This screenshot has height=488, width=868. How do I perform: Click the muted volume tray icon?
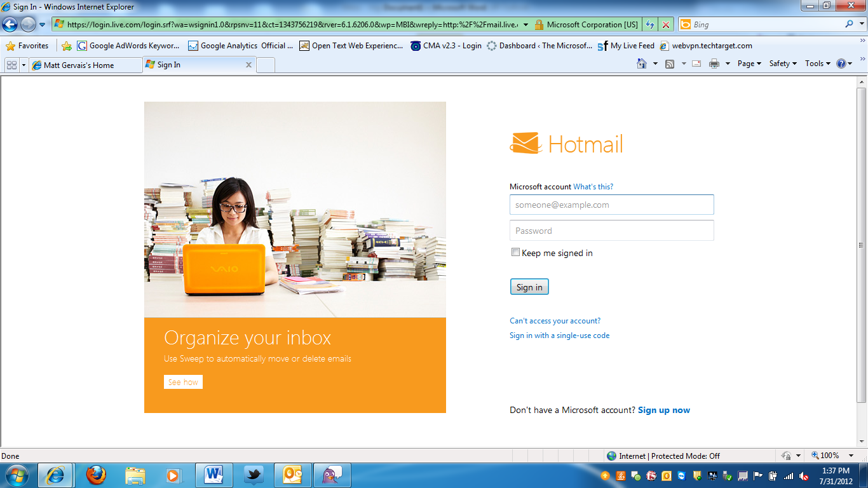[x=804, y=475]
